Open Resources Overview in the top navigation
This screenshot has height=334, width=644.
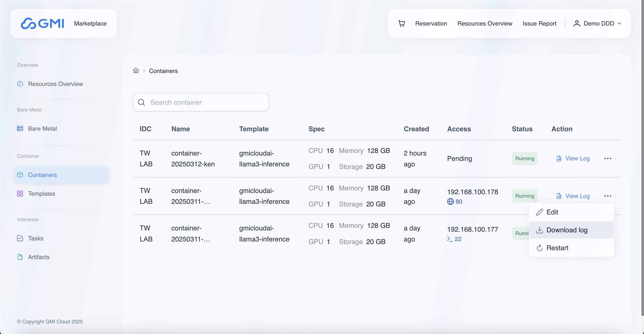tap(485, 23)
